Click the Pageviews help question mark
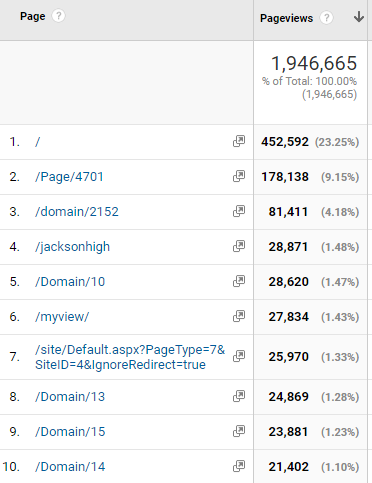This screenshot has width=372, height=483. coord(326,18)
